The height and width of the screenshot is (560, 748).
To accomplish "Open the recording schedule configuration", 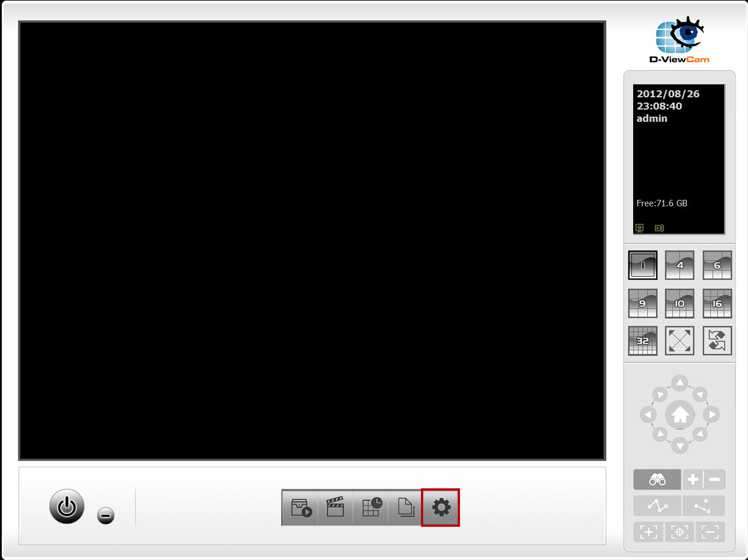I will pyautogui.click(x=371, y=508).
